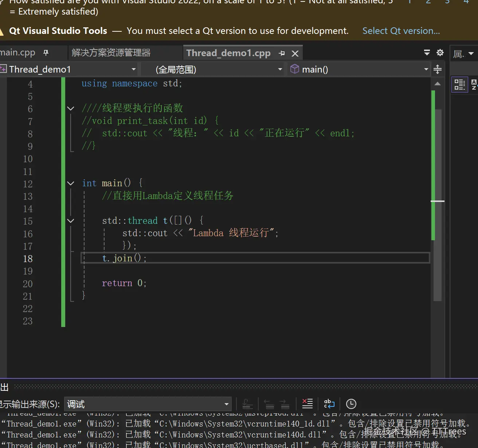
Task: Sort properties alphabetically with A-Z icon
Action: pyautogui.click(x=474, y=85)
